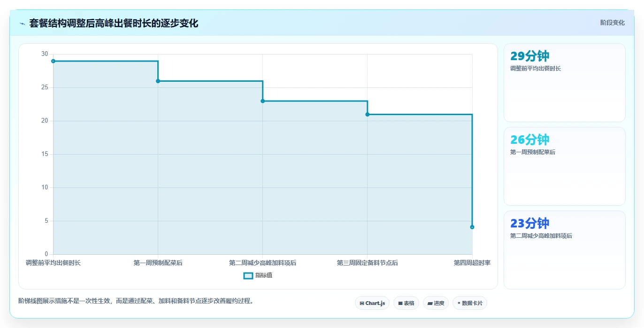Click the 表格 tag chip
This screenshot has width=644, height=328.
[x=406, y=303]
